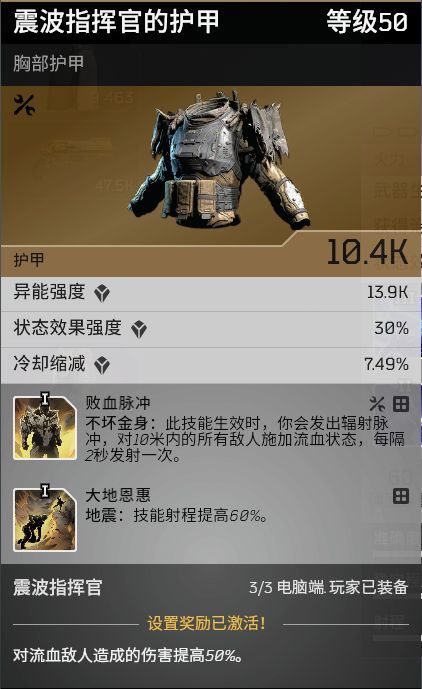Click the 10.4K armor value
This screenshot has height=689, width=422.
[x=367, y=252]
